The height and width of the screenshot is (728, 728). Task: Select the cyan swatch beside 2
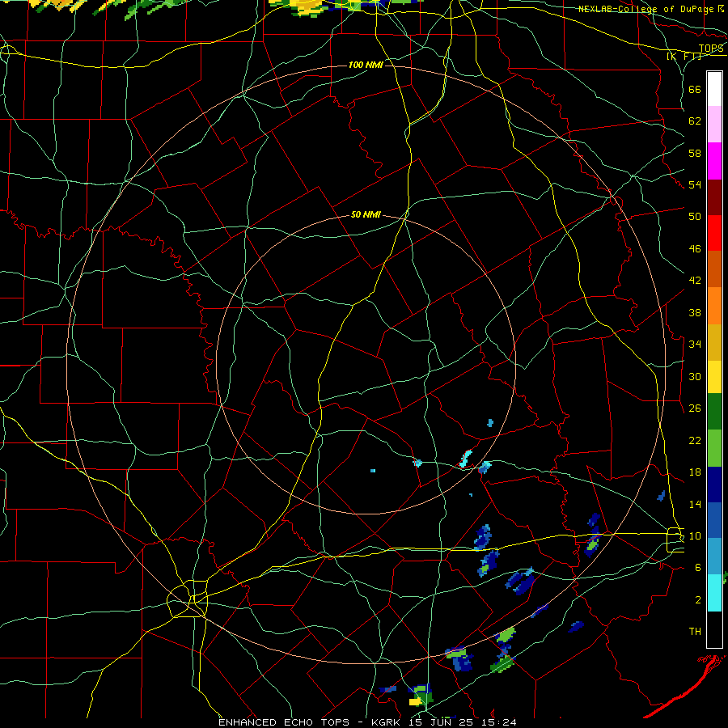point(714,593)
